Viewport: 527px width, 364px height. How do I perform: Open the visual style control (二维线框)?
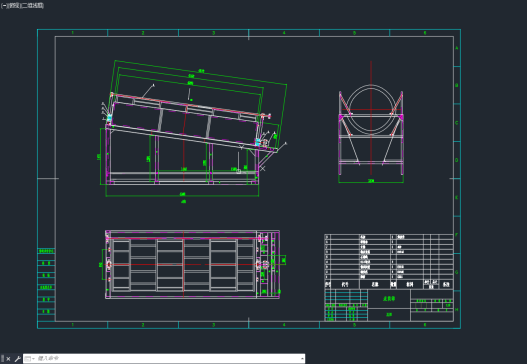coord(33,6)
